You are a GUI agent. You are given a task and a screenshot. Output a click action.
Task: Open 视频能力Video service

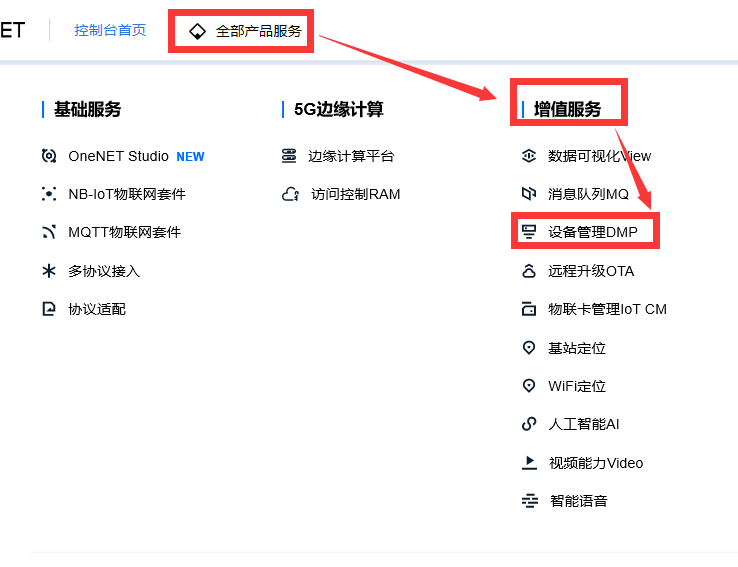point(596,463)
